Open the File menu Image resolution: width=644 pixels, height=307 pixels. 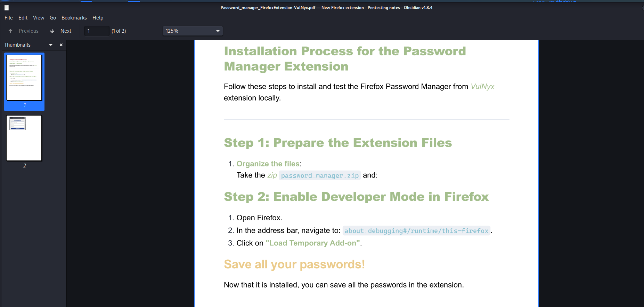9,18
